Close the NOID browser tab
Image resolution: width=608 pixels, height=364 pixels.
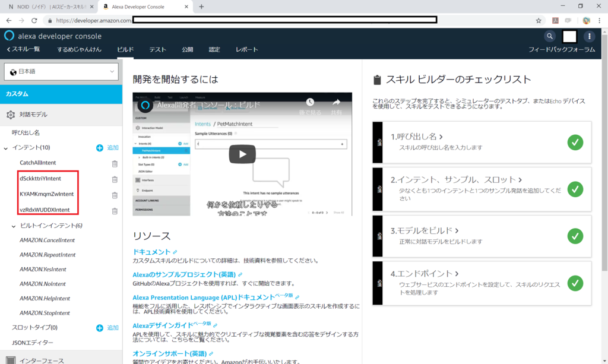tap(92, 7)
